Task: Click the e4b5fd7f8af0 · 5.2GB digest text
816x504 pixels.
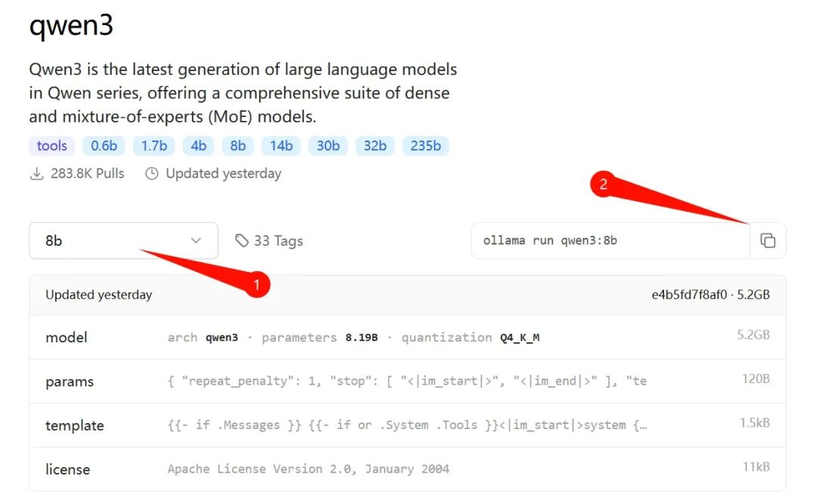Action: click(710, 295)
